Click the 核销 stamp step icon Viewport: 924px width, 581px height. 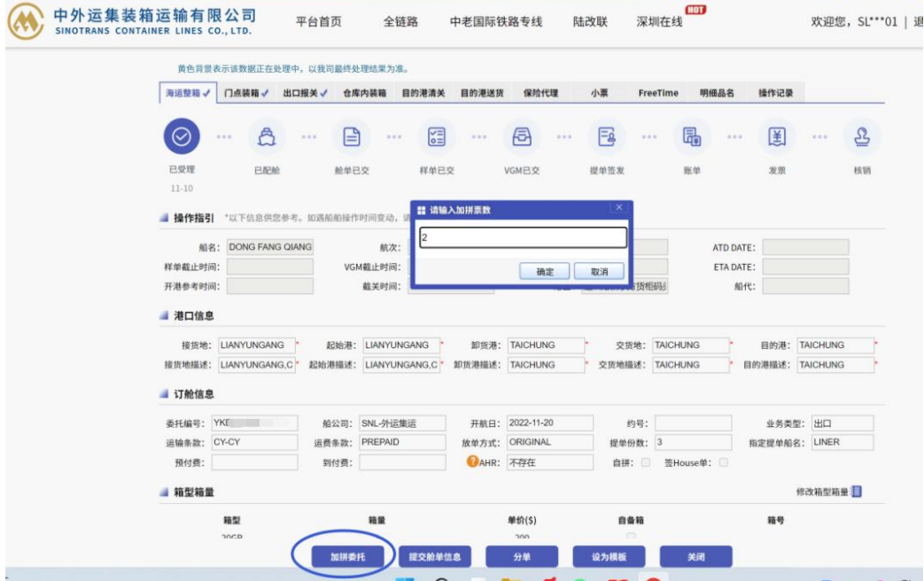[862, 136]
